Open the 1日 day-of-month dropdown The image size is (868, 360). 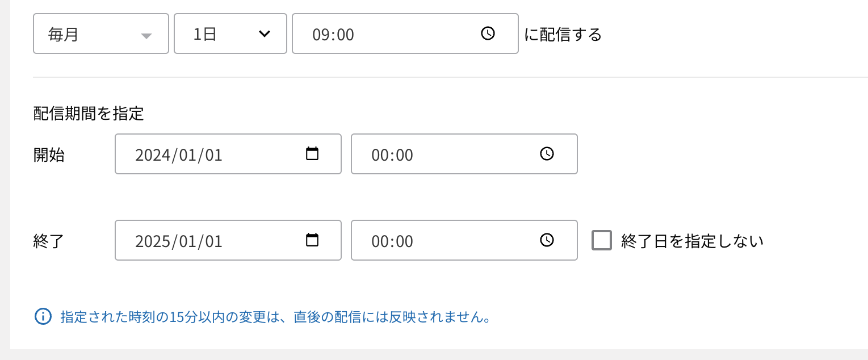tap(221, 34)
